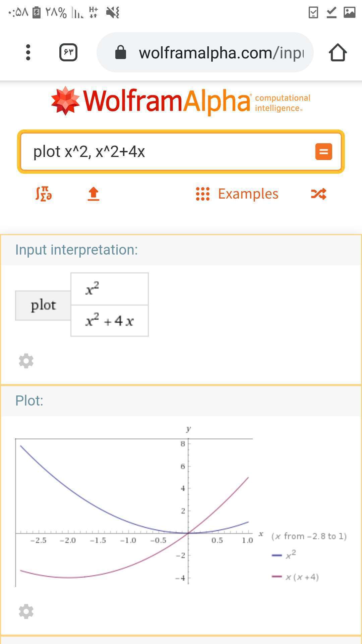
Task: Tap the browser home icon
Action: (338, 53)
